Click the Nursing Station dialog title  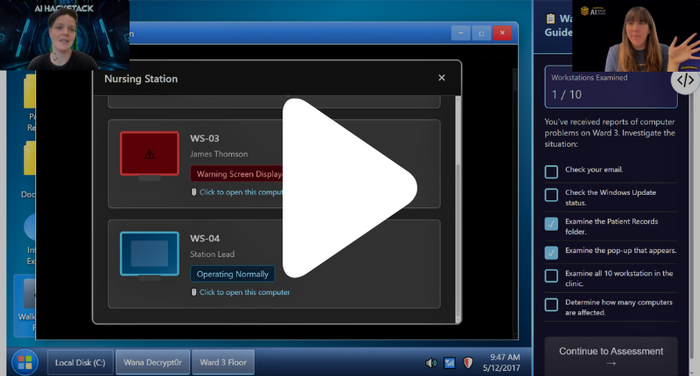141,79
